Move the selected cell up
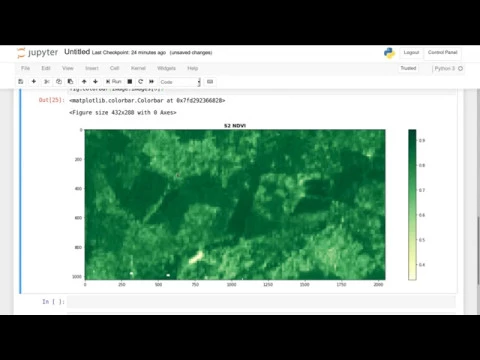This screenshot has height=360, width=480. tap(84, 81)
